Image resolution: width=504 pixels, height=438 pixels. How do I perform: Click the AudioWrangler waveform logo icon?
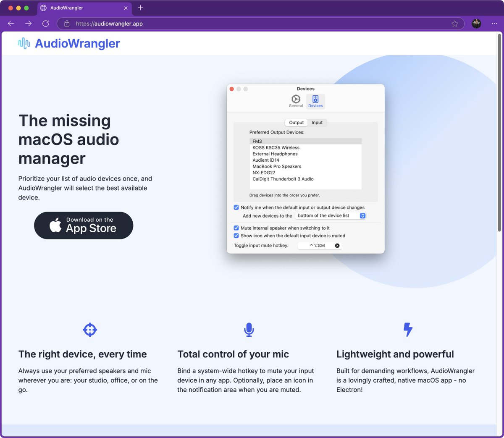[x=24, y=43]
